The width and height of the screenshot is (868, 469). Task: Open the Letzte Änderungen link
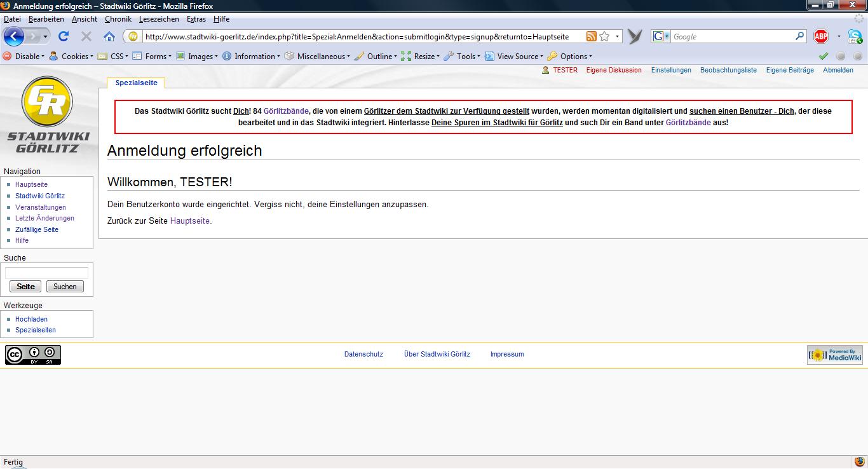coord(44,218)
